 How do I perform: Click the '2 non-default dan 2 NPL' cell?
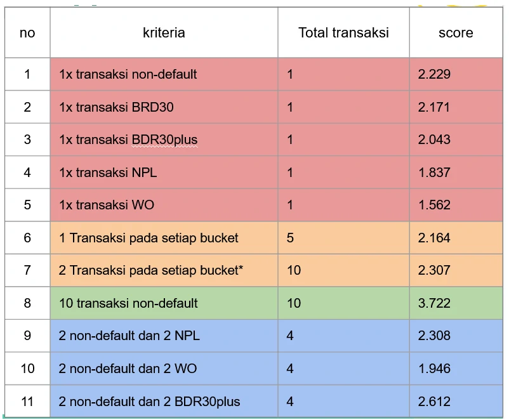[129, 336]
